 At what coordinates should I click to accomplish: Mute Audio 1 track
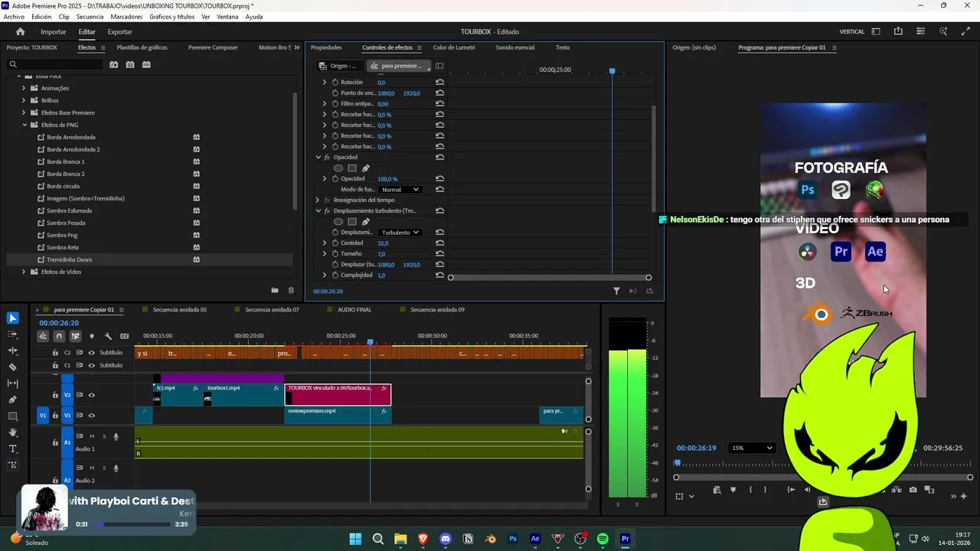click(92, 436)
